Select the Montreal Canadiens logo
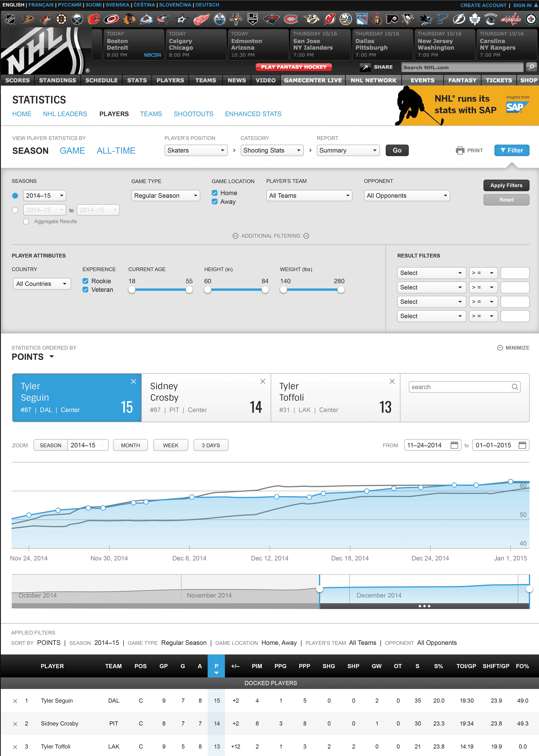The height and width of the screenshot is (756, 539). (x=291, y=19)
